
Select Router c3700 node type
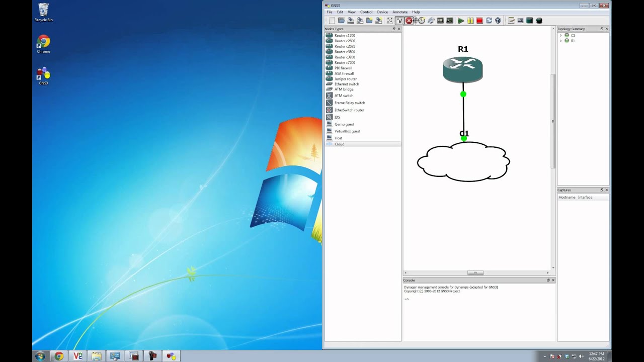(363, 57)
